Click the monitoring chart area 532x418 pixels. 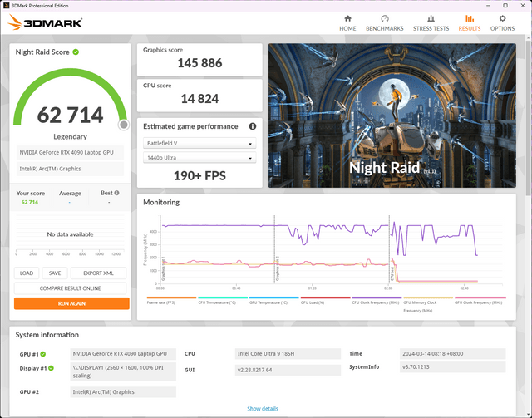331,249
